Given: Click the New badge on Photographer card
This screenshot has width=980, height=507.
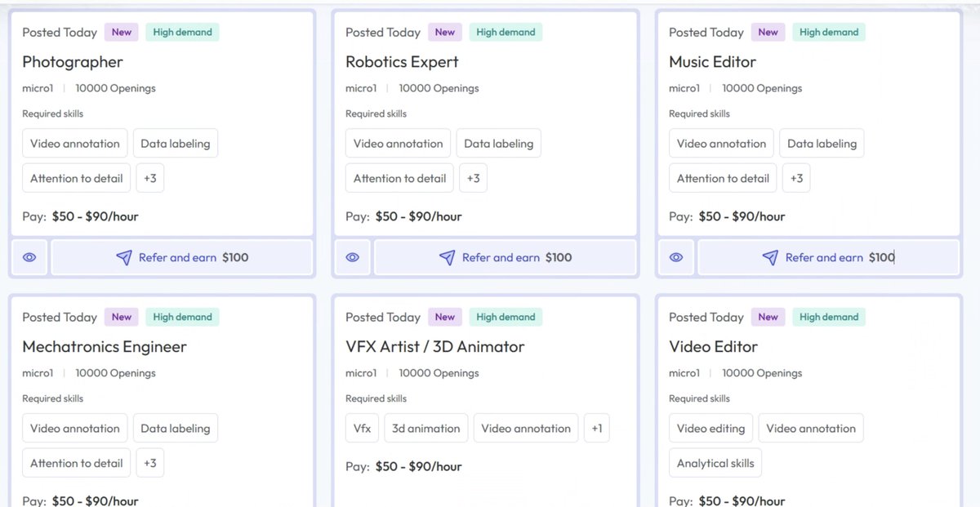Looking at the screenshot, I should pos(122,33).
